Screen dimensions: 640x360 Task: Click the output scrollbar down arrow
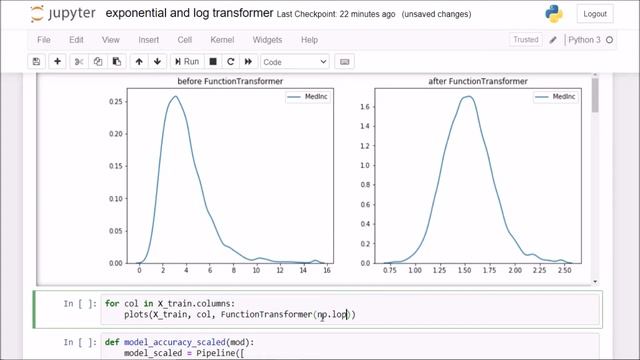point(595,282)
